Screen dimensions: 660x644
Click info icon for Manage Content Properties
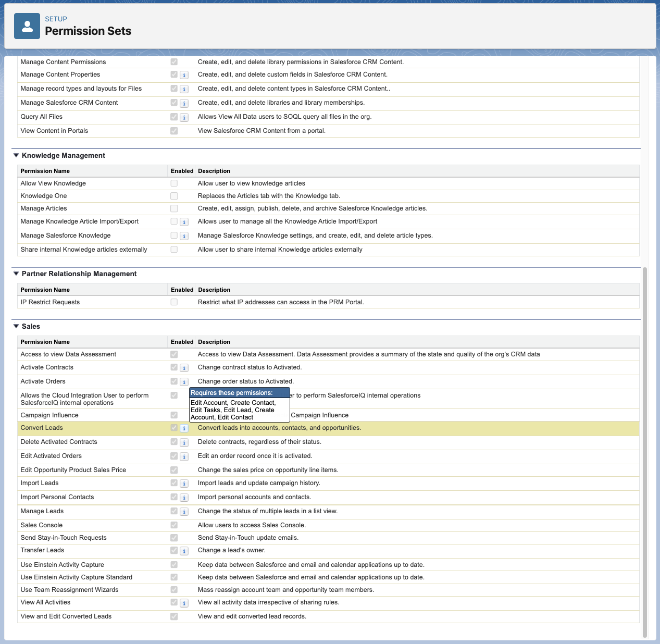click(184, 75)
